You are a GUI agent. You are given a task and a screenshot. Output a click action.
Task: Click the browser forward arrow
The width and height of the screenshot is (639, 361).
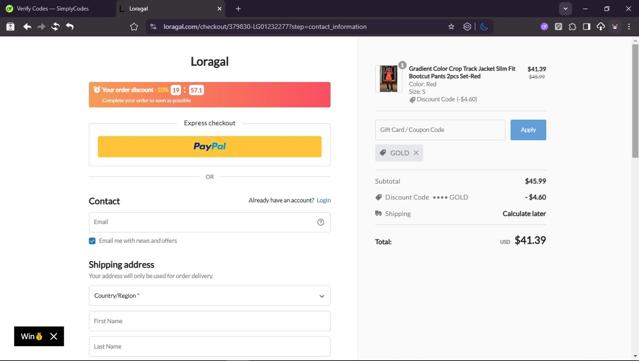coord(41,26)
